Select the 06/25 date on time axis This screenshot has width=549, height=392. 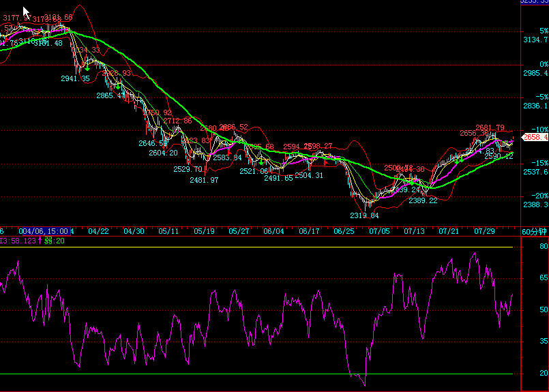(344, 231)
